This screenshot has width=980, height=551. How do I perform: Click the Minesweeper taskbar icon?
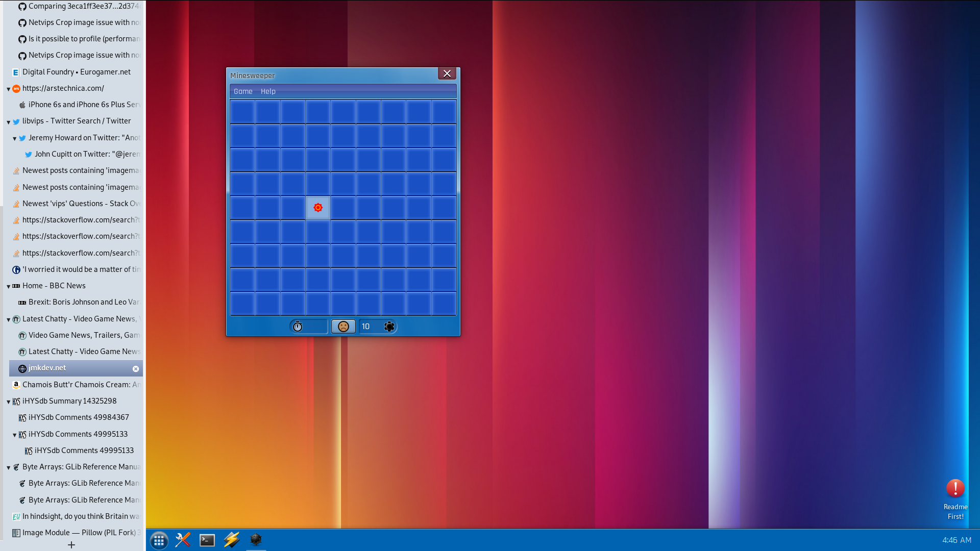click(x=256, y=539)
